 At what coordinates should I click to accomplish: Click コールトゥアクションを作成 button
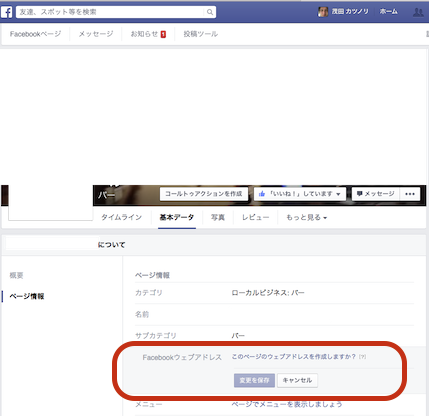(x=204, y=194)
